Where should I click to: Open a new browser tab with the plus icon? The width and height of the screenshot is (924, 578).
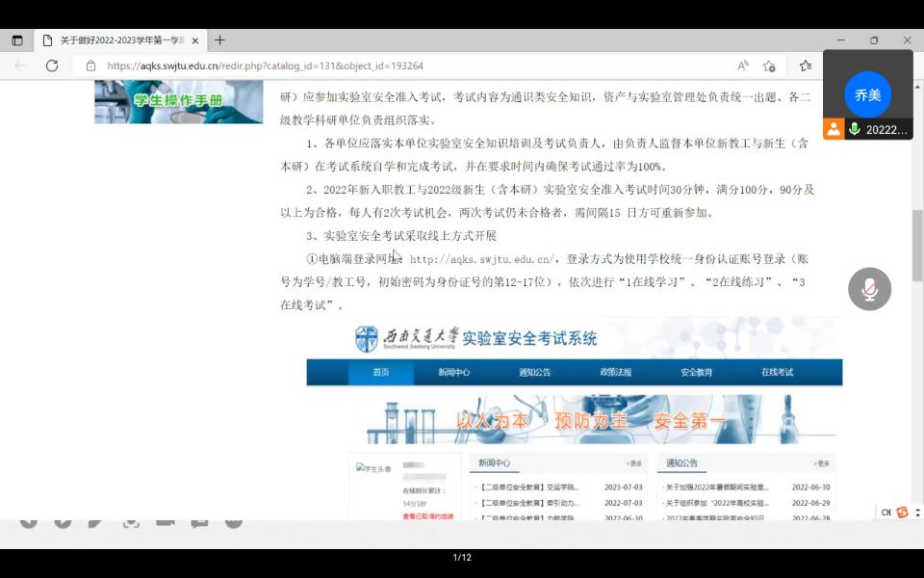pos(221,39)
